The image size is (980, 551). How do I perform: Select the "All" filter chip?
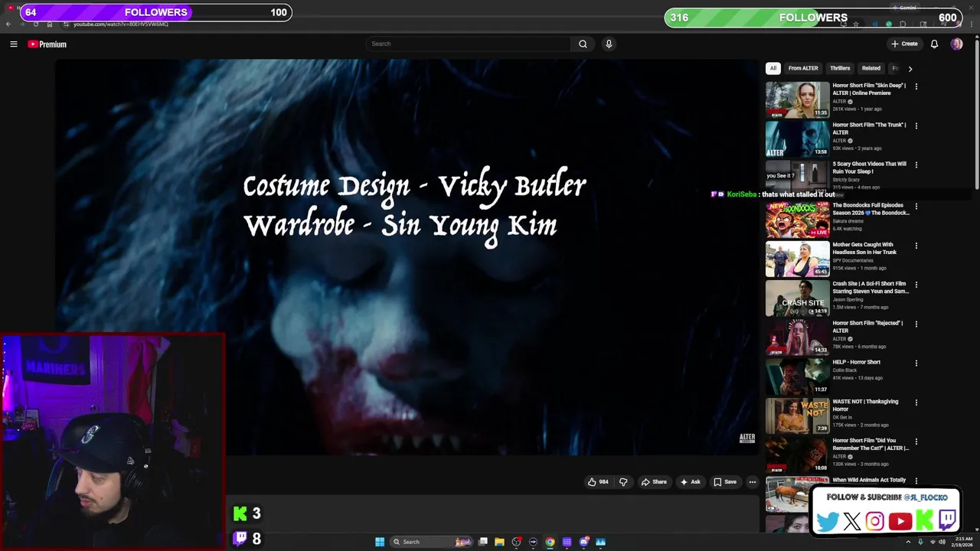[x=773, y=68]
